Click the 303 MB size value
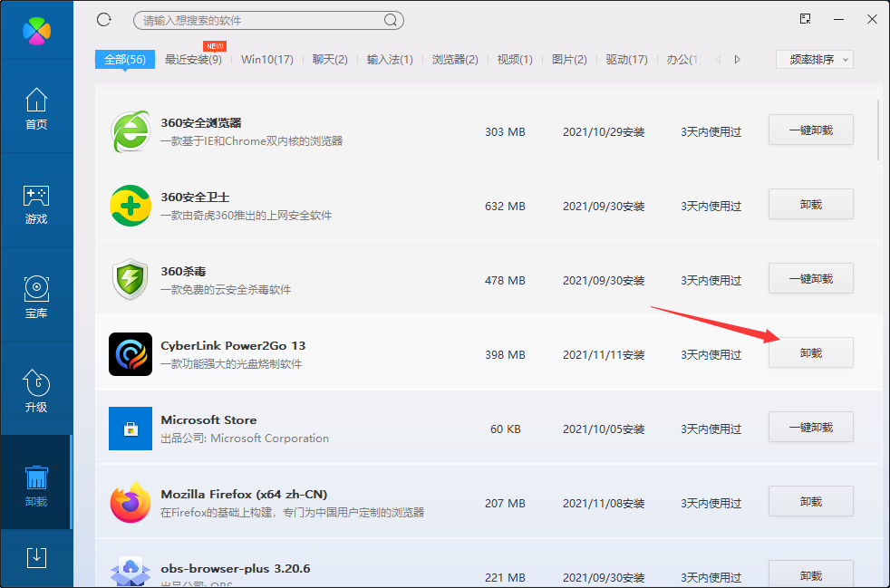Screen dimensions: 890x588 coord(505,132)
